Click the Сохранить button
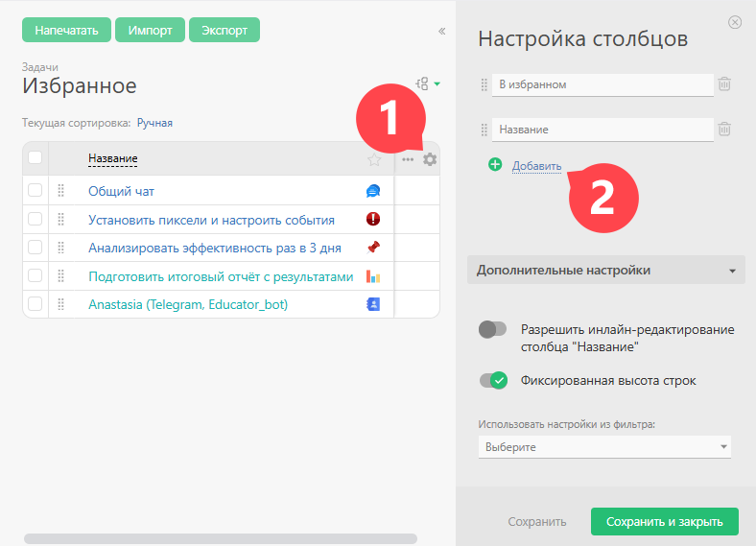756x546 pixels. click(x=536, y=521)
